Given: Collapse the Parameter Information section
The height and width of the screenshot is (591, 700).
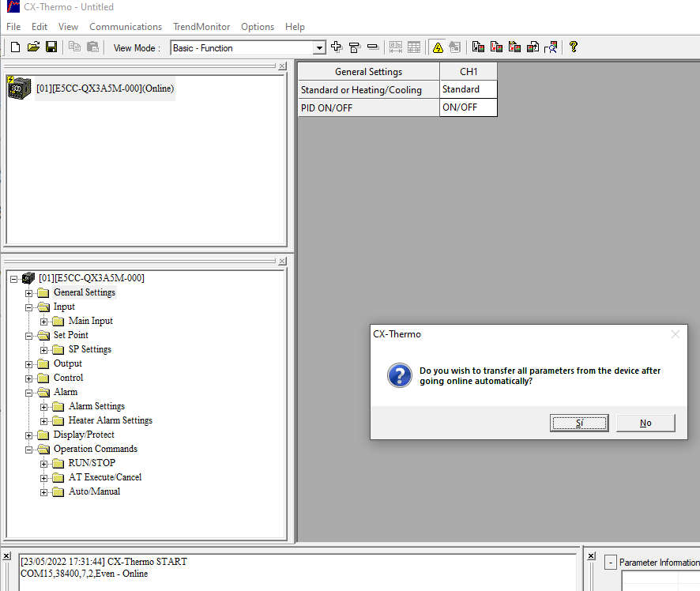Looking at the screenshot, I should coord(610,562).
